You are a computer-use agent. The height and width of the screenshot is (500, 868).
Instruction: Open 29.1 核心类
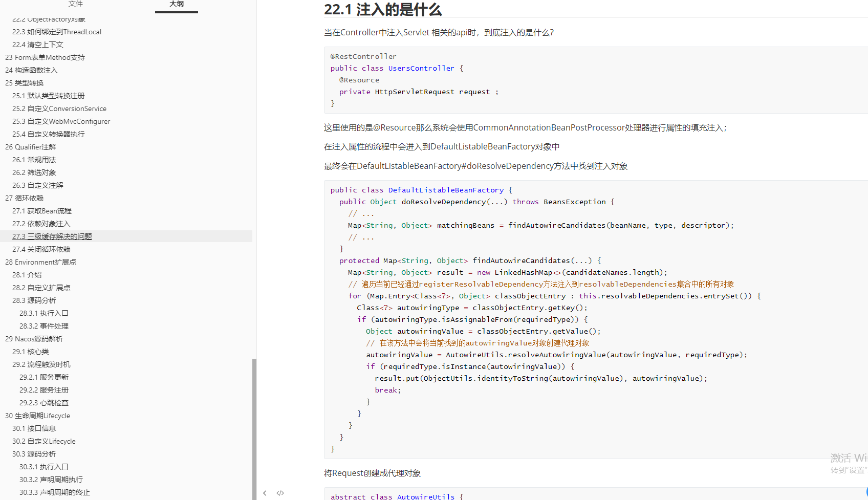coord(31,352)
